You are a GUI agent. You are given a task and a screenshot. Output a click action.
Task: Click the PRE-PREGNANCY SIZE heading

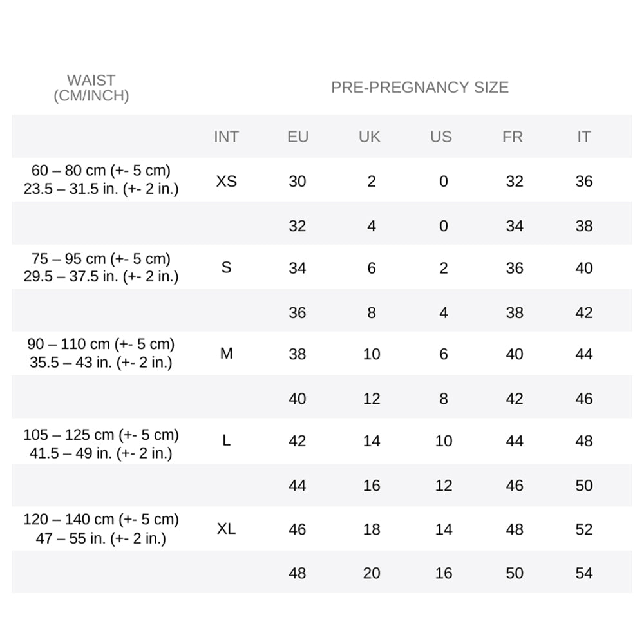[x=420, y=88]
